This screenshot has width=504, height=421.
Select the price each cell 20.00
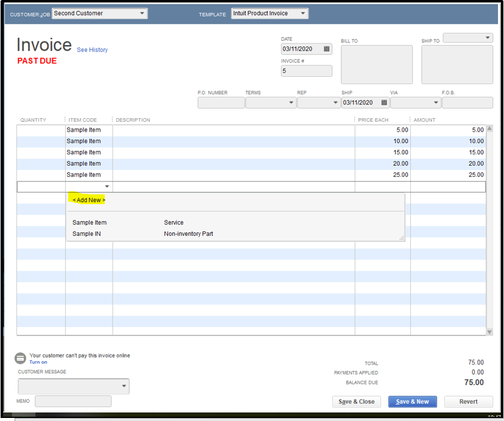click(x=382, y=164)
